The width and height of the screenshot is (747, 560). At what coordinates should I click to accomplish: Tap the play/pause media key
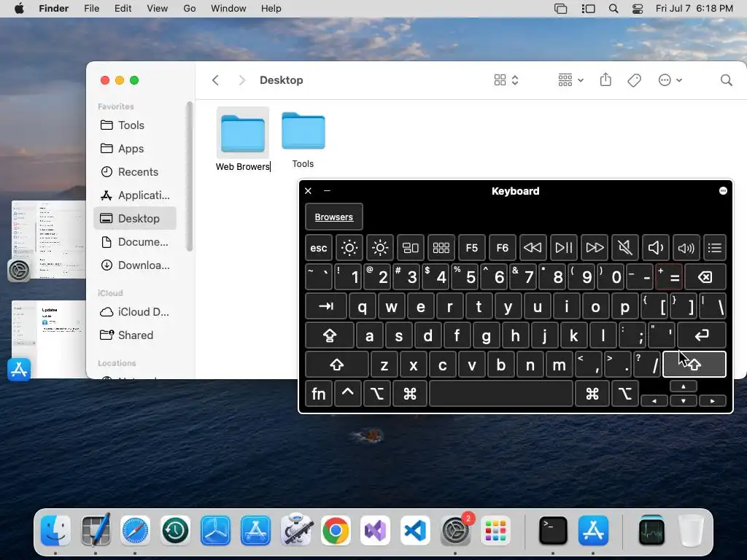click(564, 248)
